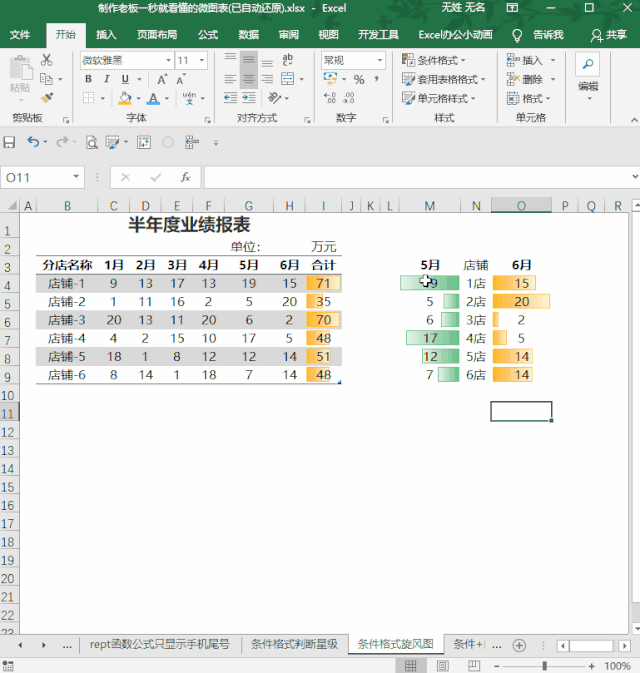Screen dimensions: 640x673
Task: Click Merge and Center icon
Action: coord(288,79)
